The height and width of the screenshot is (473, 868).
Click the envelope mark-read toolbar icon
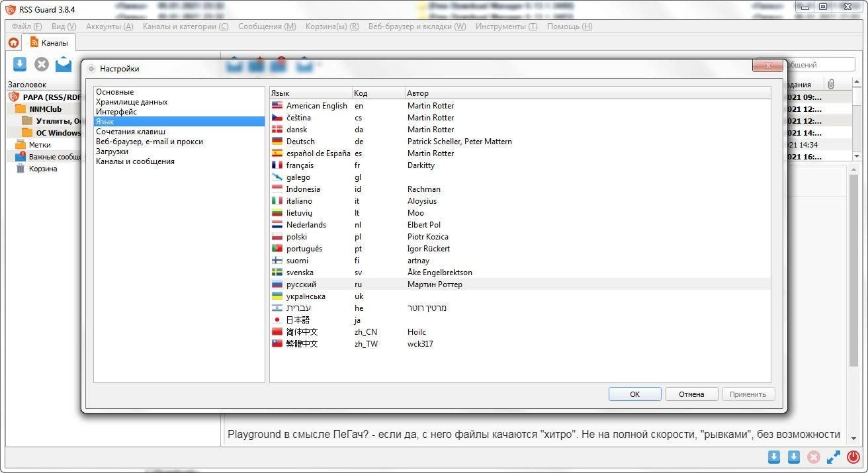[64, 64]
